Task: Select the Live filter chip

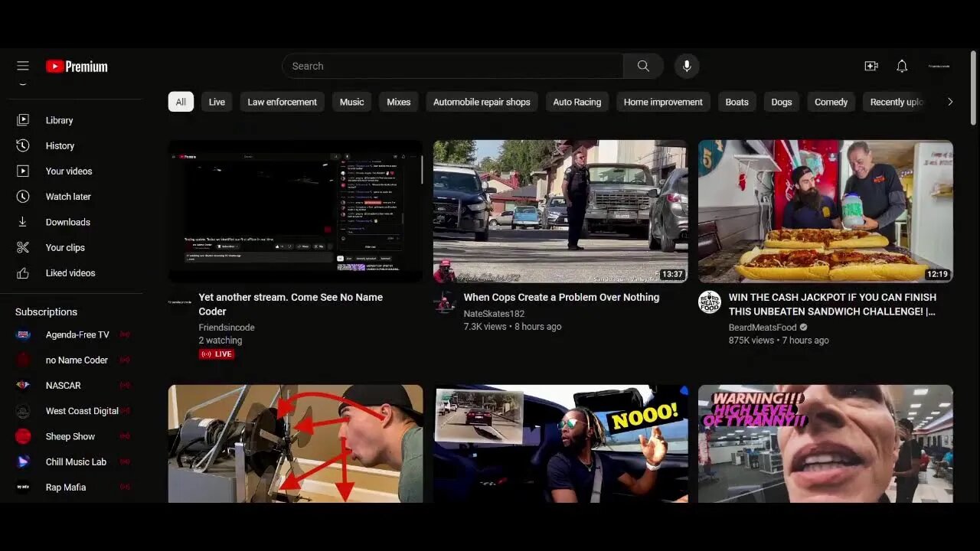Action: click(x=217, y=102)
